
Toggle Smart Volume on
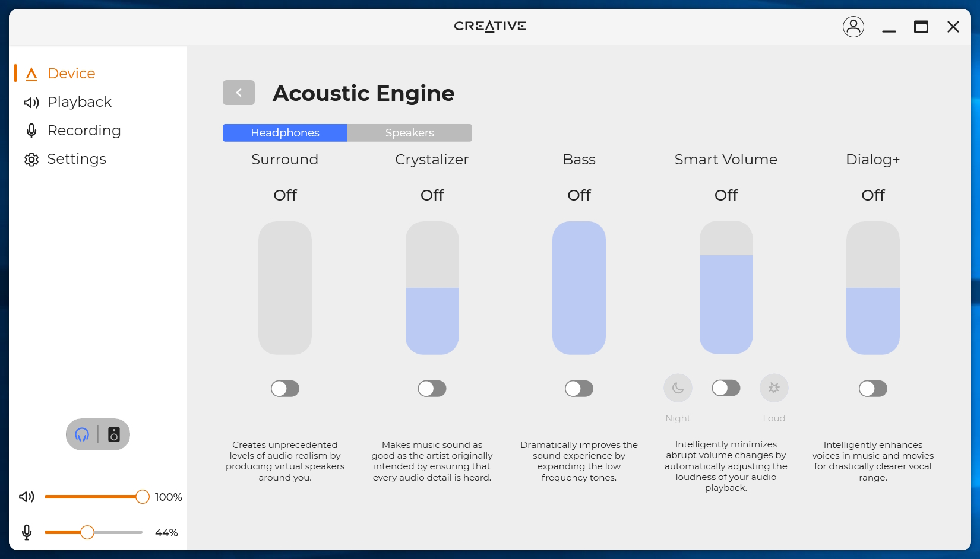(726, 388)
